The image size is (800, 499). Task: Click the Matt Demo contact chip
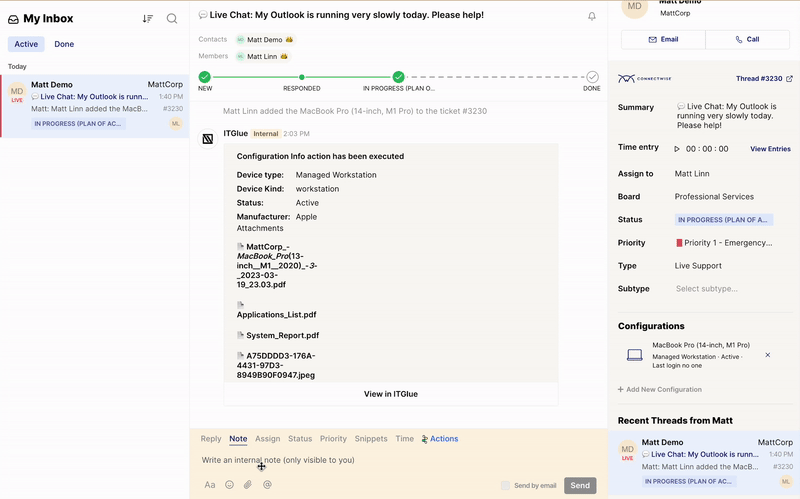(265, 40)
